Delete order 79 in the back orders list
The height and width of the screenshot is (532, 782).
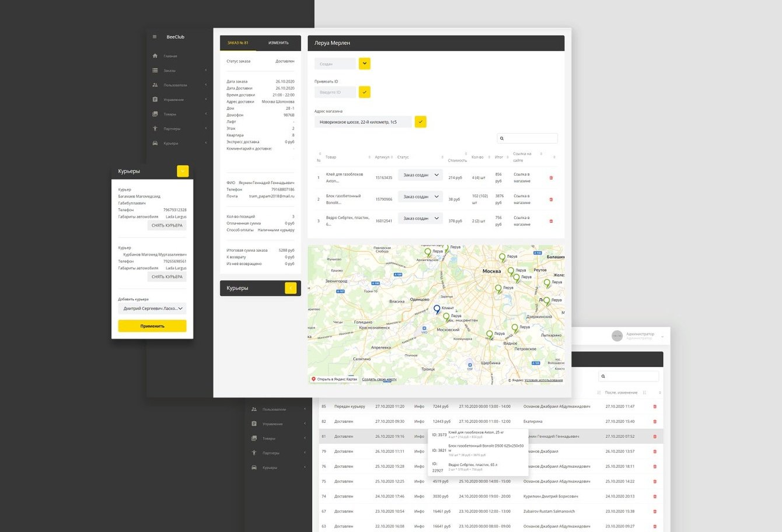655,452
